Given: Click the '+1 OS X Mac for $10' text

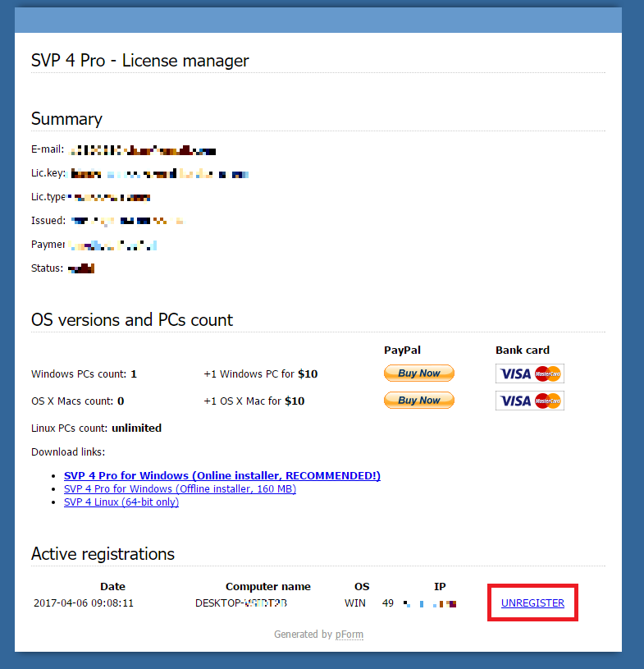Looking at the screenshot, I should coord(254,401).
